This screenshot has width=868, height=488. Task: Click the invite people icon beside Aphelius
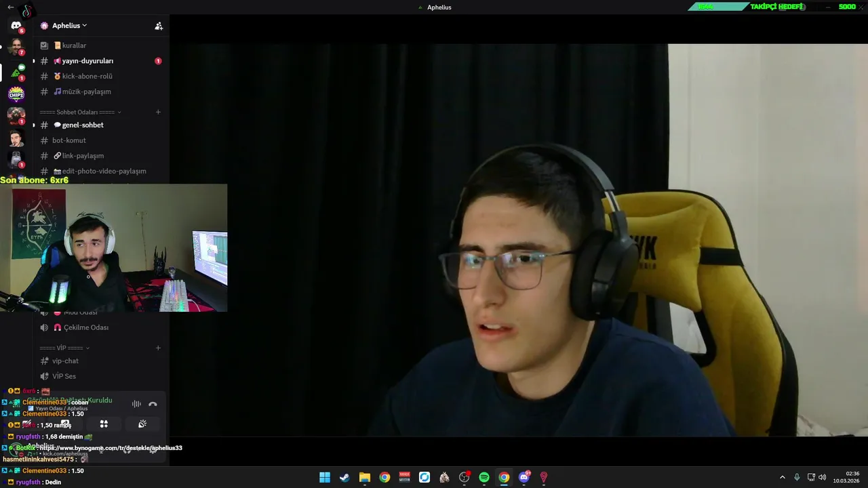click(159, 26)
